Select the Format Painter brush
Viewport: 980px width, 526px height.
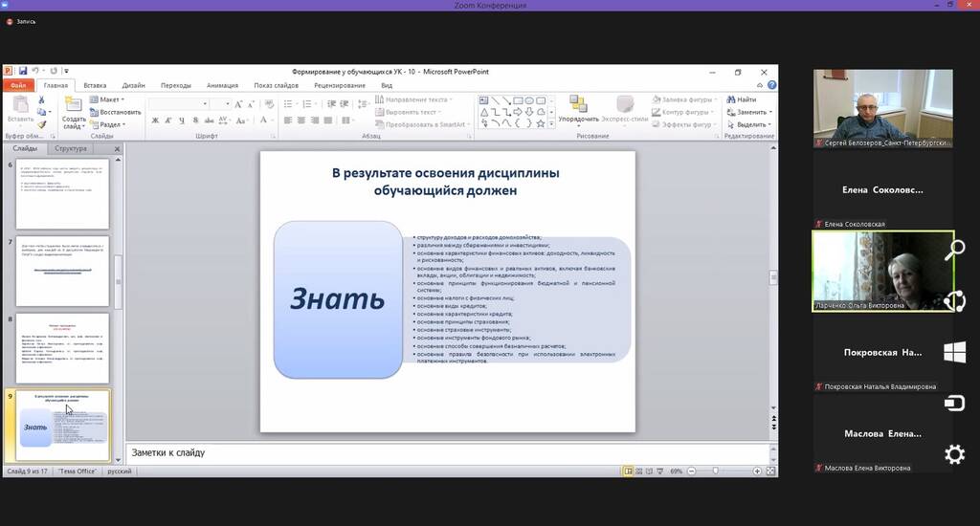[x=42, y=124]
